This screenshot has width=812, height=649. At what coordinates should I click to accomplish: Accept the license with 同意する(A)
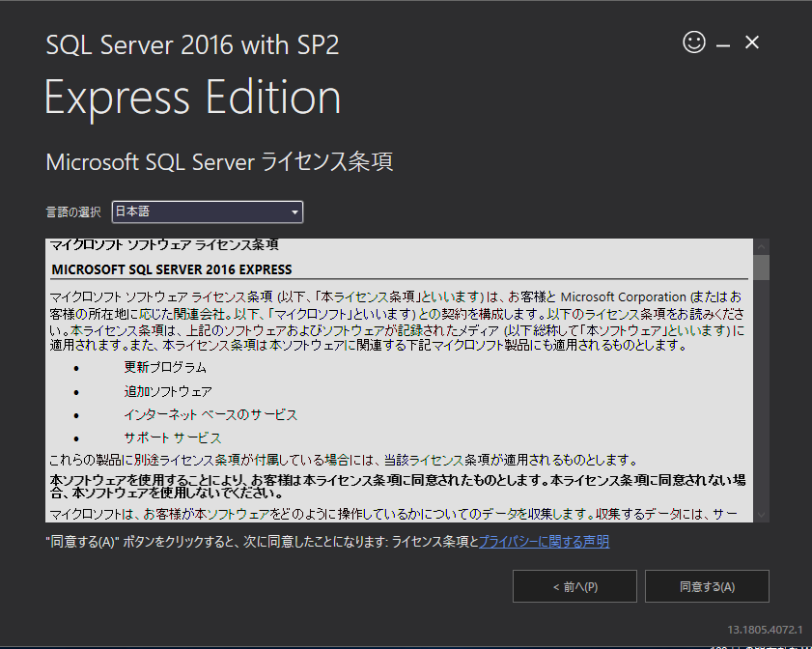[x=707, y=586]
